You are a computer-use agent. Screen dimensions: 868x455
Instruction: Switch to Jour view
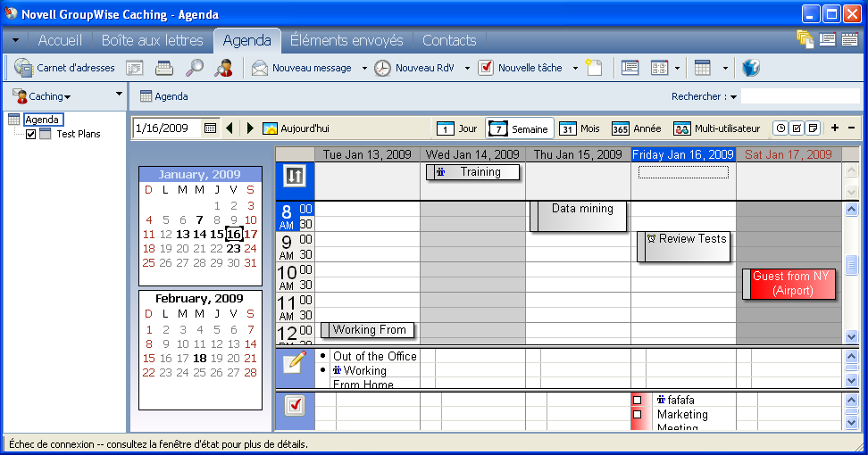pos(456,128)
